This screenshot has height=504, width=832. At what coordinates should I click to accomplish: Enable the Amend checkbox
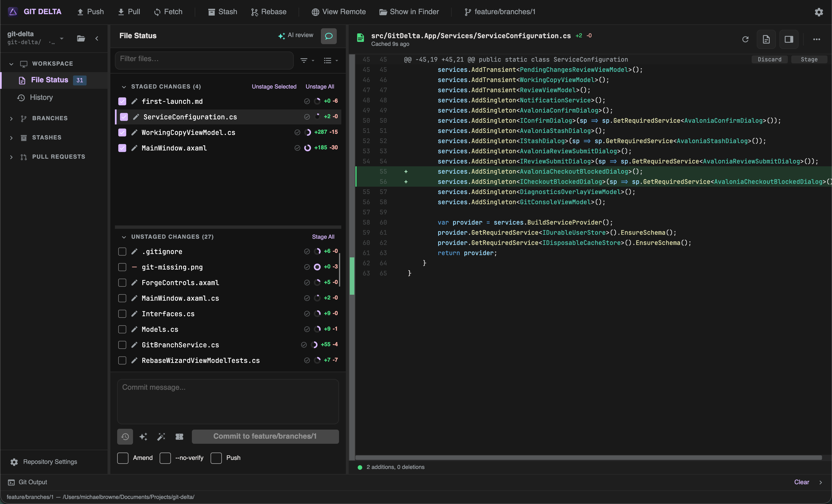click(123, 458)
